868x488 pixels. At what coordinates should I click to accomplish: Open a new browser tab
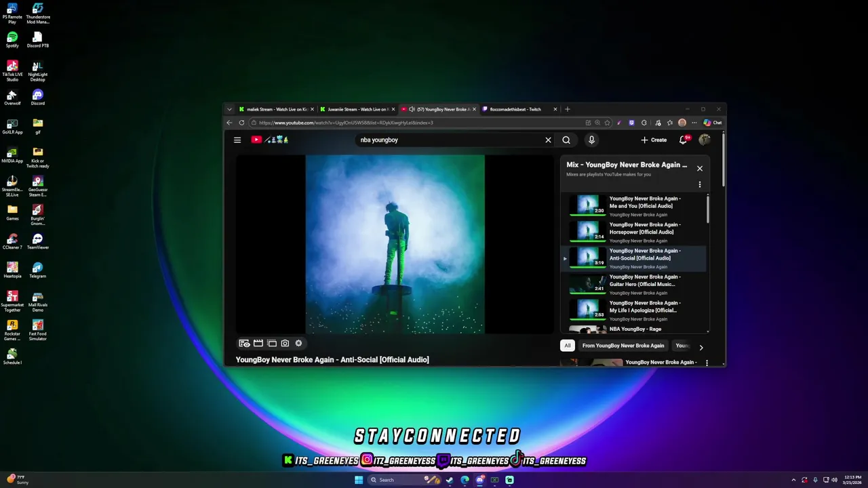(x=568, y=109)
